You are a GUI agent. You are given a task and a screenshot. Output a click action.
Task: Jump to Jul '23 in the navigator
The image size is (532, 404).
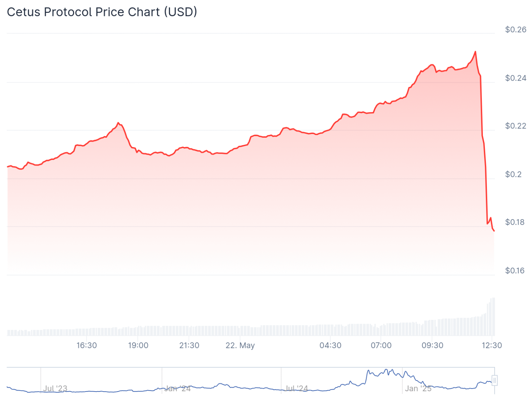click(x=55, y=388)
